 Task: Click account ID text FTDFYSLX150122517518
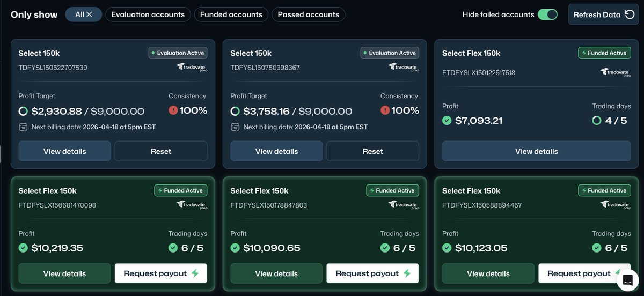479,72
